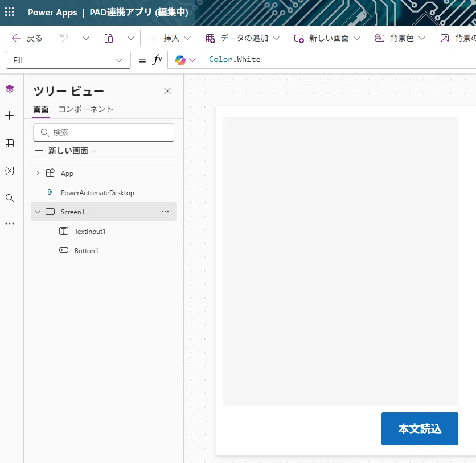The width and height of the screenshot is (476, 463).
Task: Open the insert plus icon in sidebar
Action: click(x=10, y=116)
